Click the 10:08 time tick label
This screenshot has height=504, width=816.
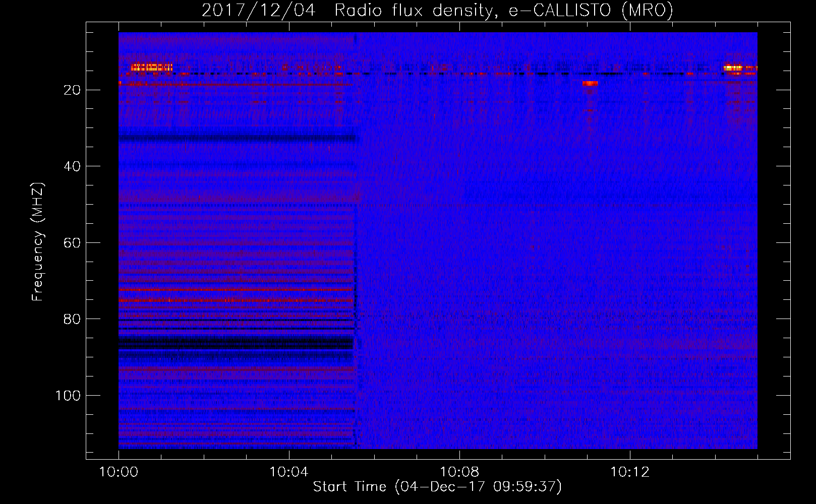tap(459, 472)
